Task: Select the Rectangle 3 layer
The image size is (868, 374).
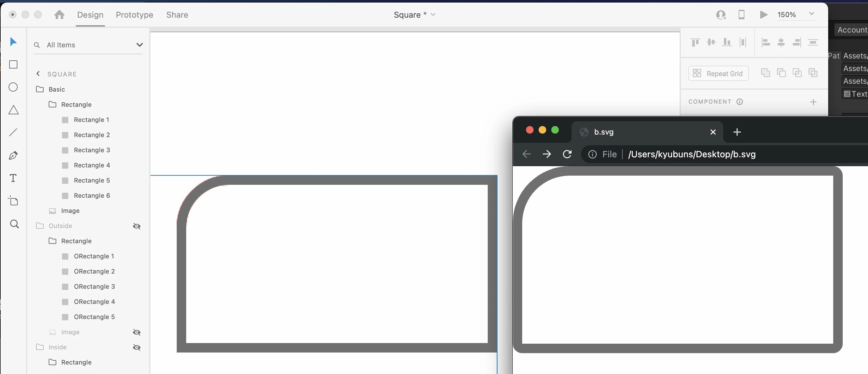Action: (92, 150)
